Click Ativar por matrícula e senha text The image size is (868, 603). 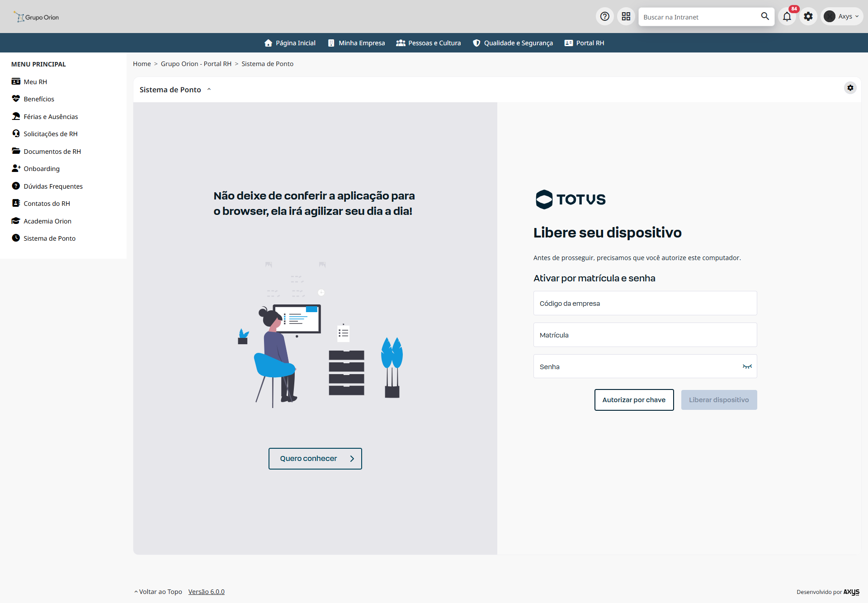click(594, 278)
